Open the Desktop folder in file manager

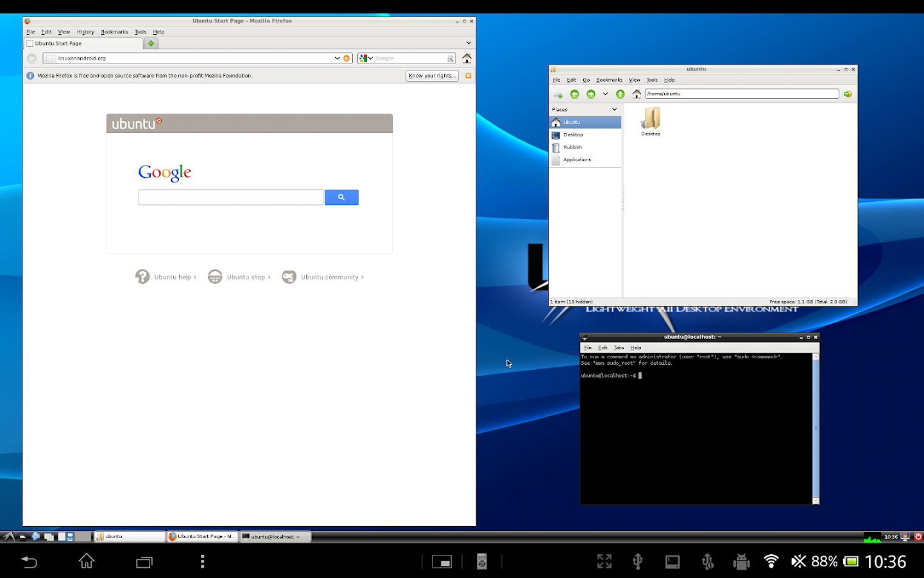(x=650, y=119)
